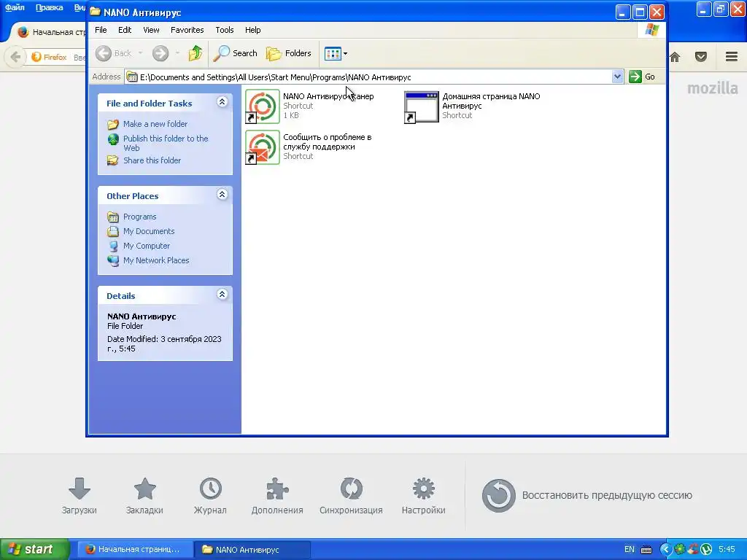Click Восстановить предыдущую сессию in Firefox
The height and width of the screenshot is (560, 747).
tap(587, 495)
